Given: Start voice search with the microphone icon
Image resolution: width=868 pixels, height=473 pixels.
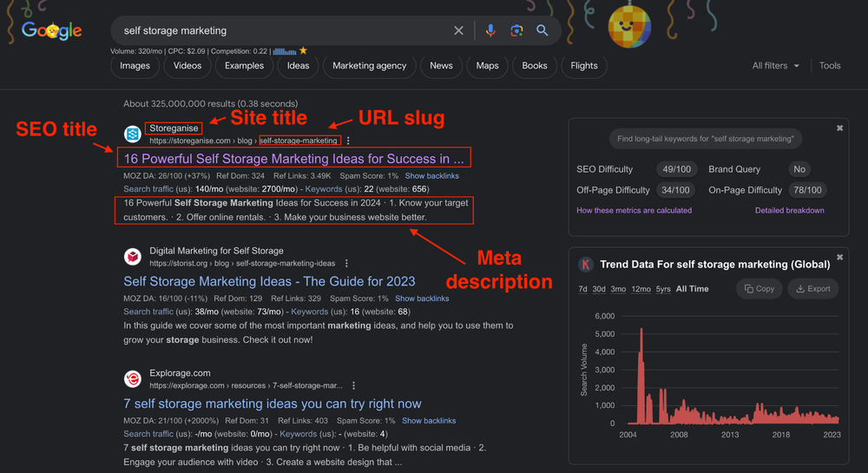Looking at the screenshot, I should click(x=490, y=30).
